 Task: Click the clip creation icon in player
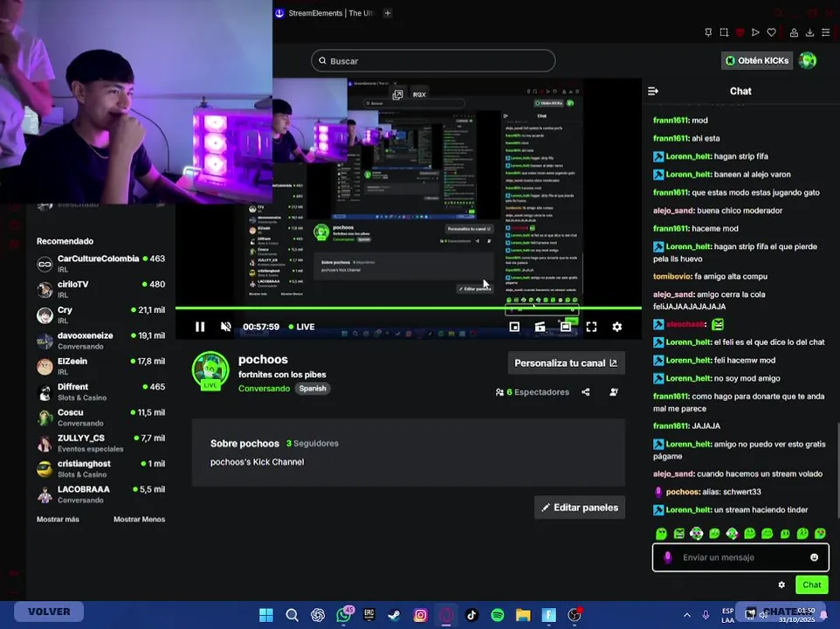(540, 327)
